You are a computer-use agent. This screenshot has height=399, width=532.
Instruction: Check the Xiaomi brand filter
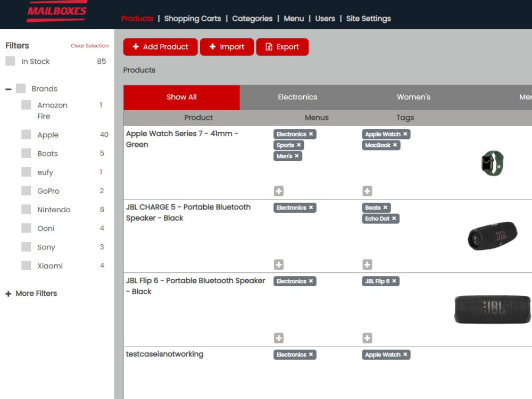[26, 265]
